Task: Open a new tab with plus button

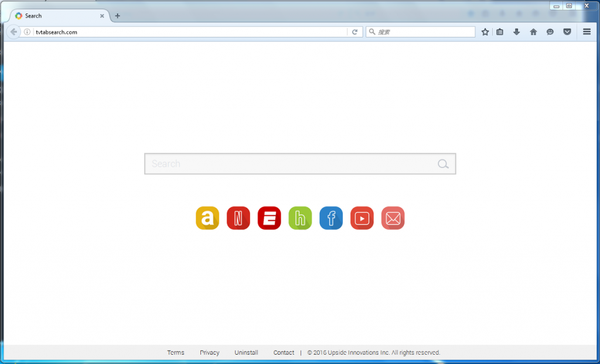Action: point(117,16)
